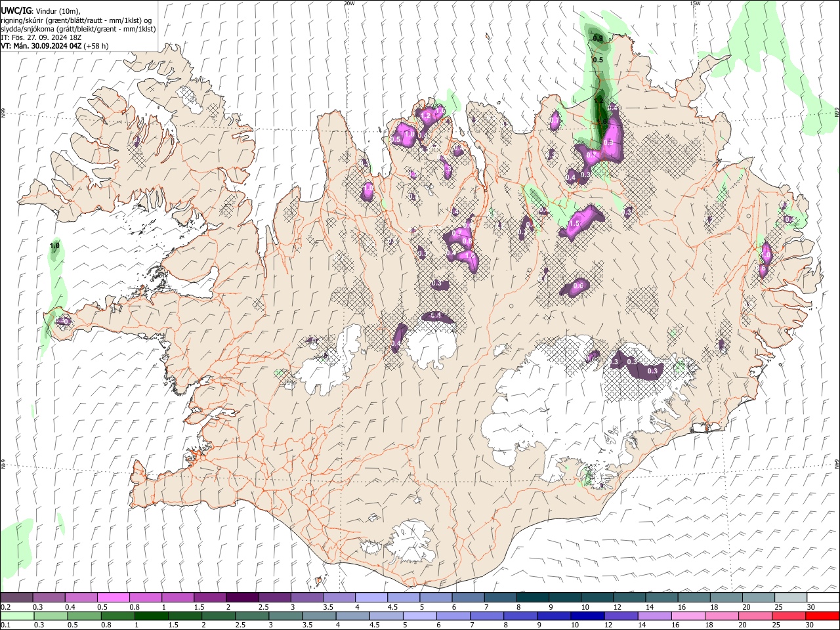The height and width of the screenshot is (630, 840).
Task: Click the 'IT: Fös. 27. 09. 2024 18Z' line
Action: (41, 37)
